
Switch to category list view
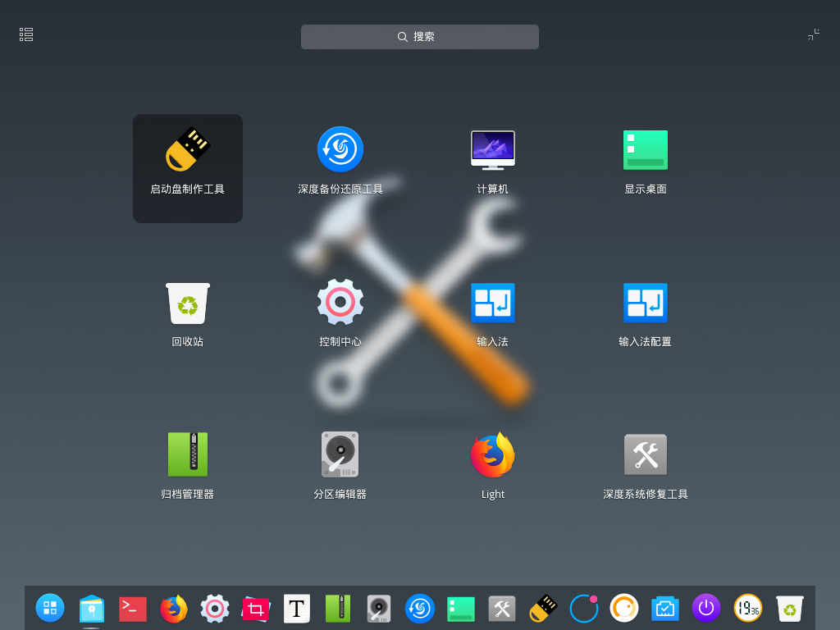[25, 34]
